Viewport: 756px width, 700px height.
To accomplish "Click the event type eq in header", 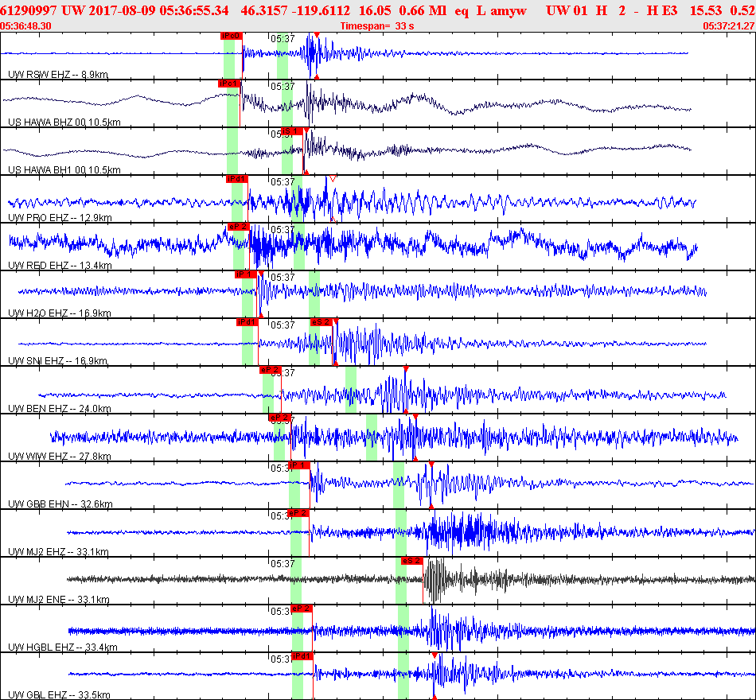I will coord(462,12).
